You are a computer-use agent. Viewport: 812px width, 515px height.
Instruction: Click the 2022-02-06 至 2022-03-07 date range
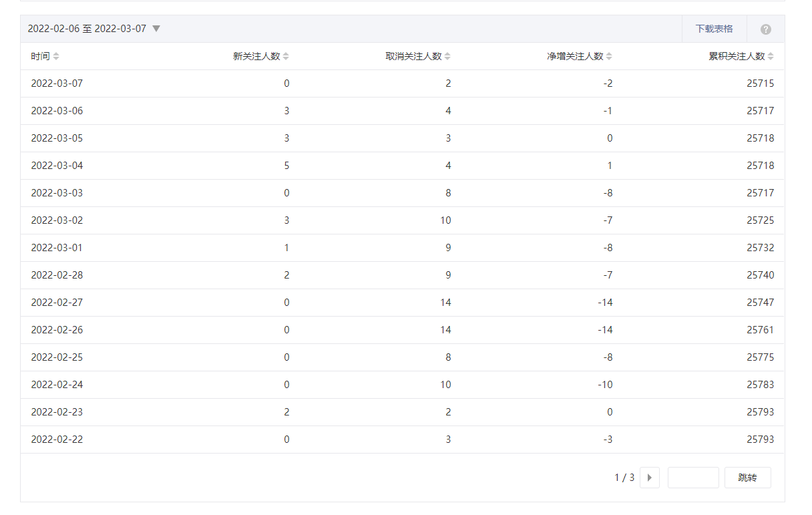[x=87, y=29]
